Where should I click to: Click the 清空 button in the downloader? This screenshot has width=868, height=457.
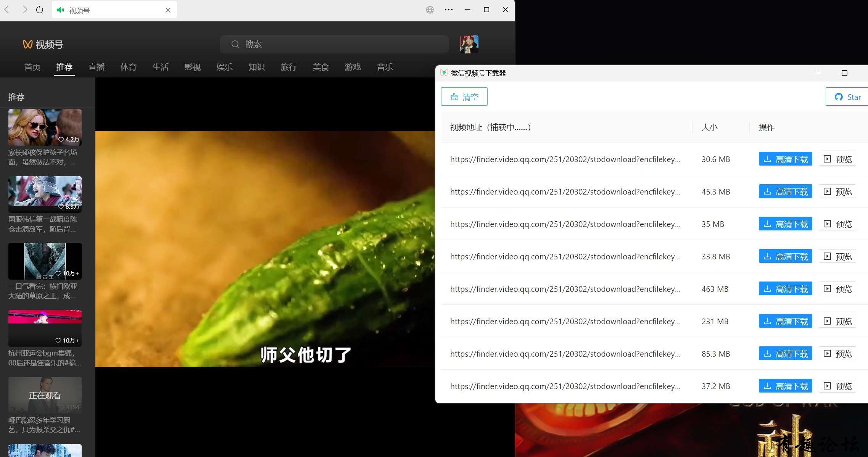point(464,97)
